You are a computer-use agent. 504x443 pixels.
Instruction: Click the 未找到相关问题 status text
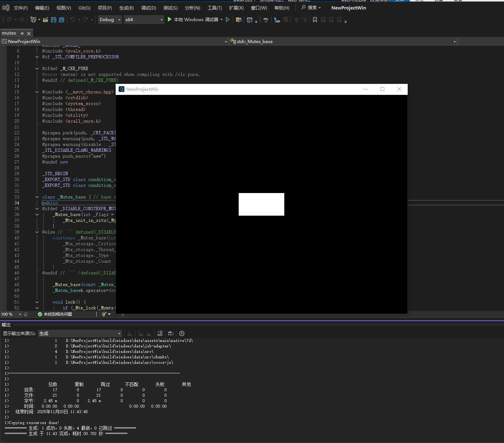tap(58, 314)
